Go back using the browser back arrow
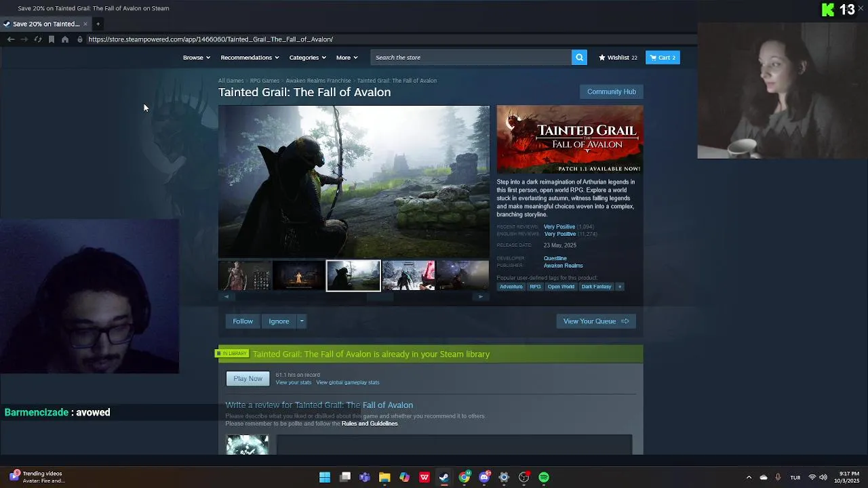Screen dimensions: 868x488 [x=11, y=39]
